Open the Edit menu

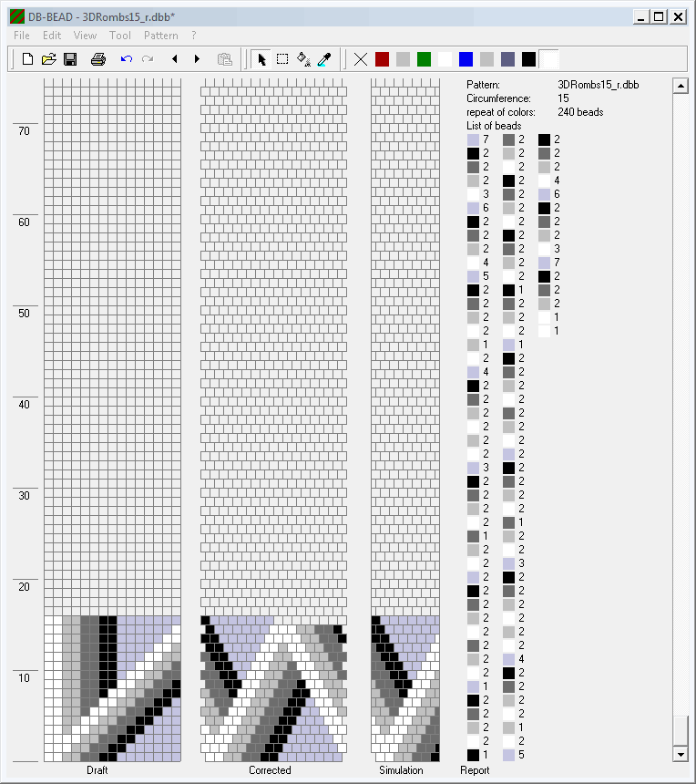(52, 36)
